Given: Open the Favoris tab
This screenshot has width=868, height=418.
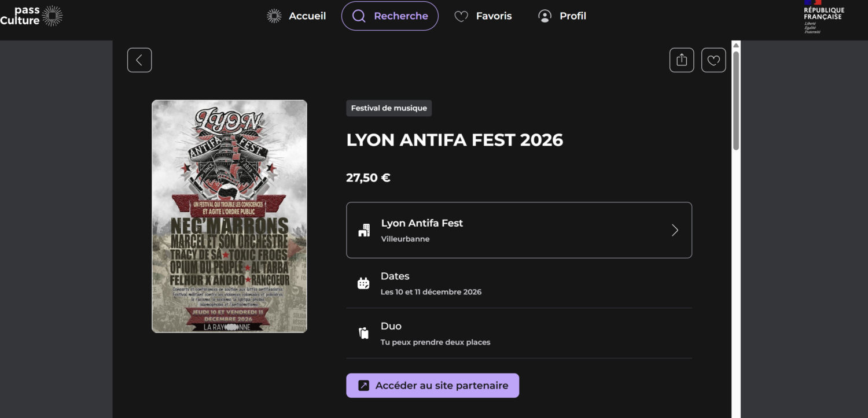Looking at the screenshot, I should point(483,16).
